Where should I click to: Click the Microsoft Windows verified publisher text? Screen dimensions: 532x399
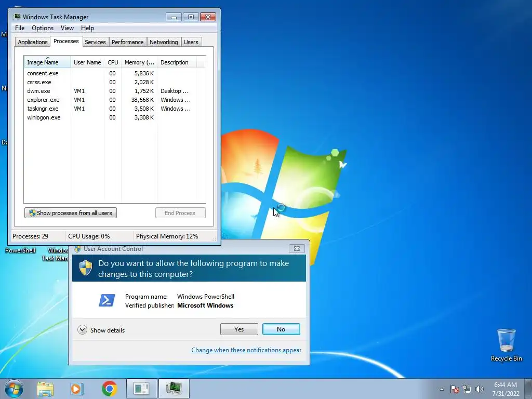tap(205, 305)
